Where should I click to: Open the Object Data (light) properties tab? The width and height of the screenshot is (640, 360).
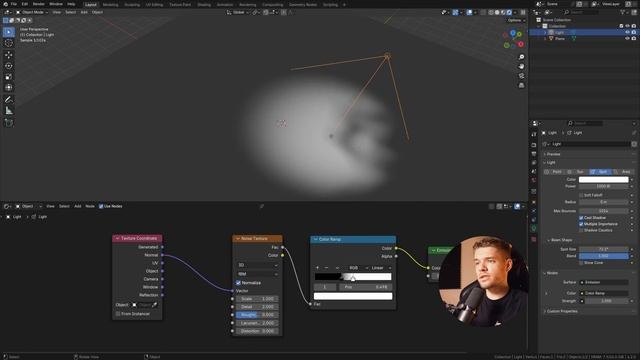pyautogui.click(x=533, y=229)
